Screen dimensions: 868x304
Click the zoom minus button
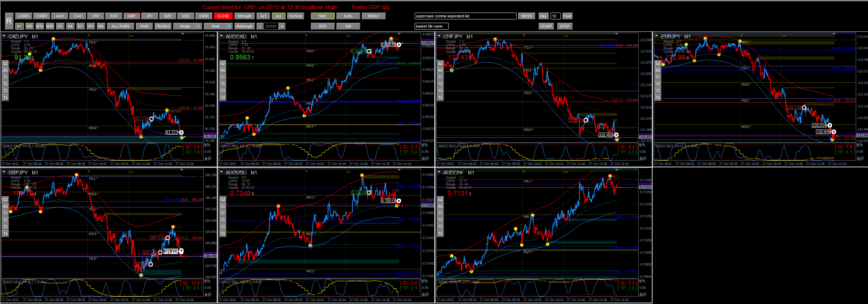260,26
